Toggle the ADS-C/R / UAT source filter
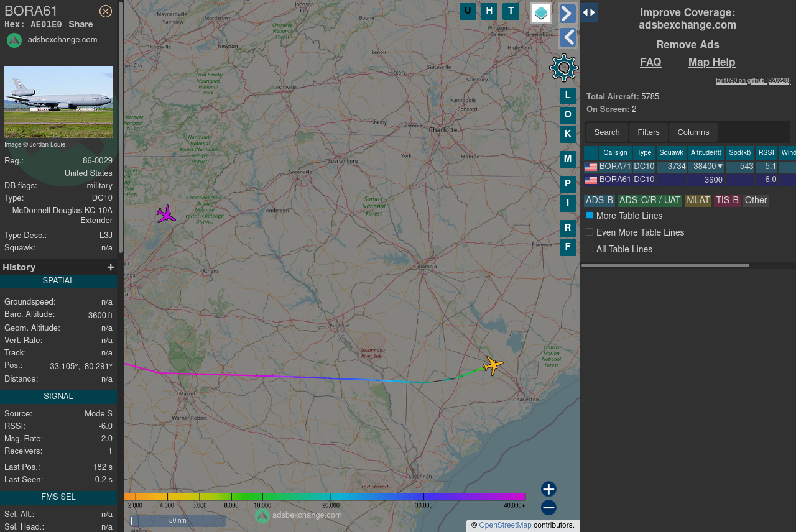 pos(650,200)
